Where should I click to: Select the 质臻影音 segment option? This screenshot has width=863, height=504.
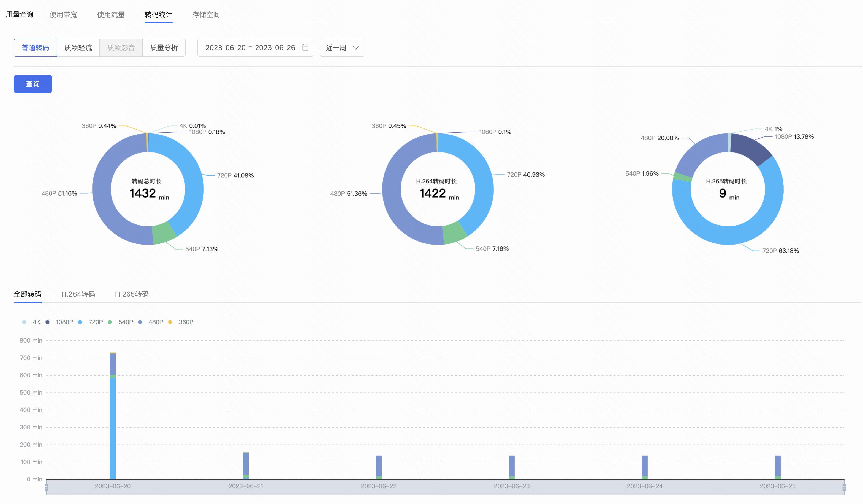click(x=121, y=48)
